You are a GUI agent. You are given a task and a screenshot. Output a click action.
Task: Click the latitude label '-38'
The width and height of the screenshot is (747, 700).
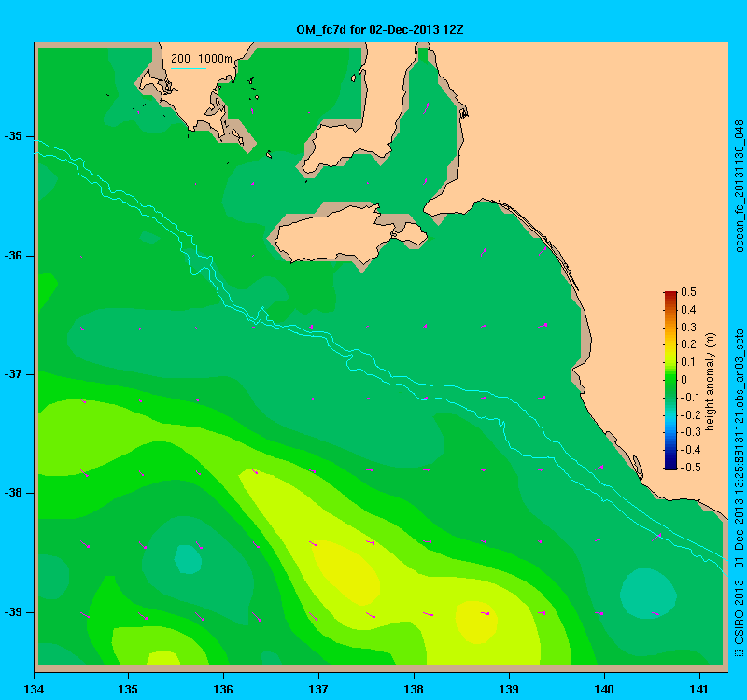click(13, 493)
